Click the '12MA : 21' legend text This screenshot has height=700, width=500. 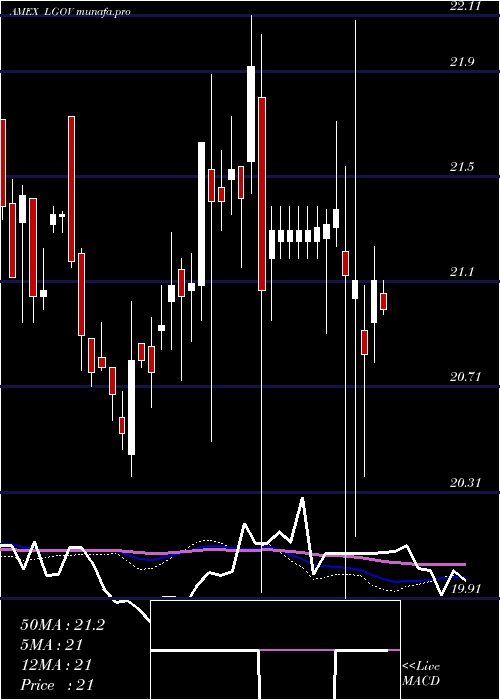(x=56, y=665)
